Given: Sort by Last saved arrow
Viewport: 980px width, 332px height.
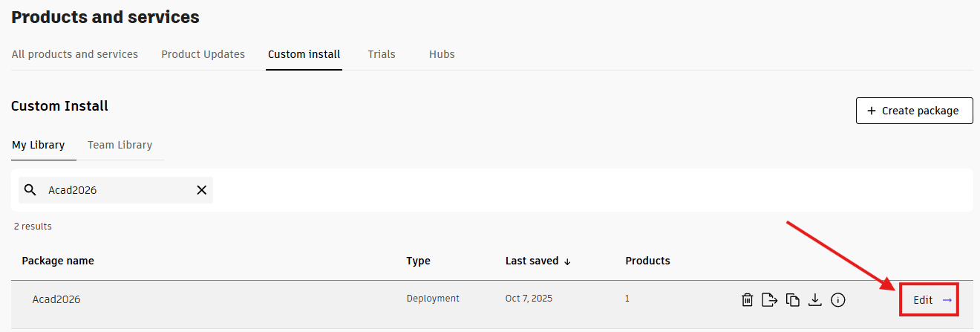Looking at the screenshot, I should click(x=568, y=261).
